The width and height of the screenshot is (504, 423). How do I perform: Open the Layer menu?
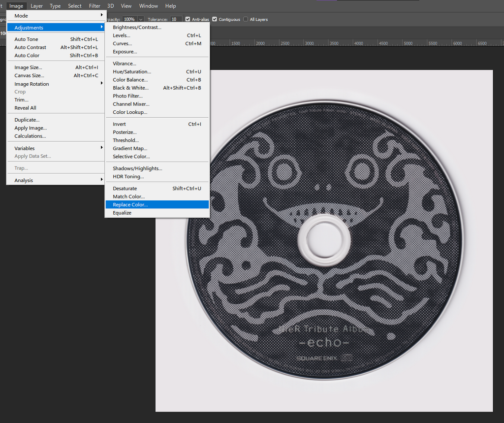tap(36, 6)
